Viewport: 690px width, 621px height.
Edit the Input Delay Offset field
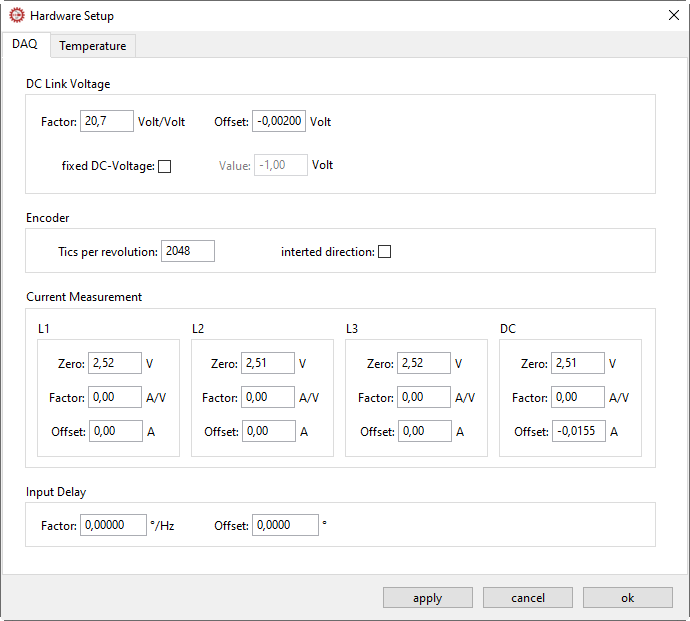pyautogui.click(x=285, y=525)
